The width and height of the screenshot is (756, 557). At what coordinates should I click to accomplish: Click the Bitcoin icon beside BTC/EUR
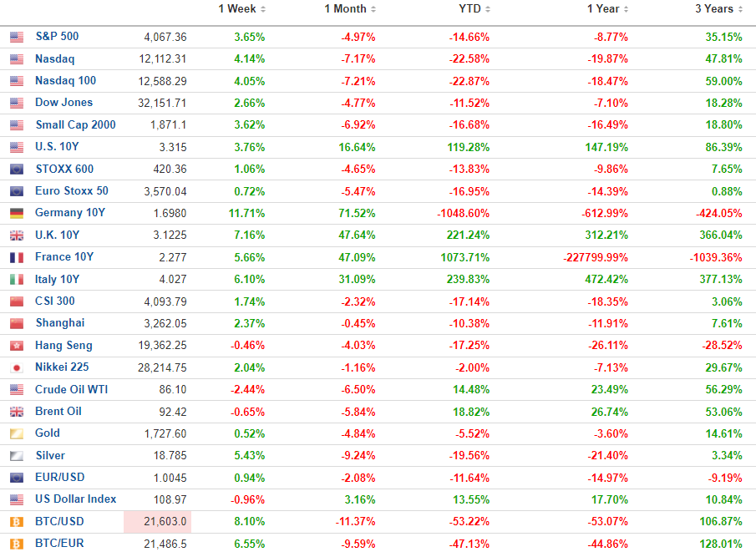coord(17,544)
